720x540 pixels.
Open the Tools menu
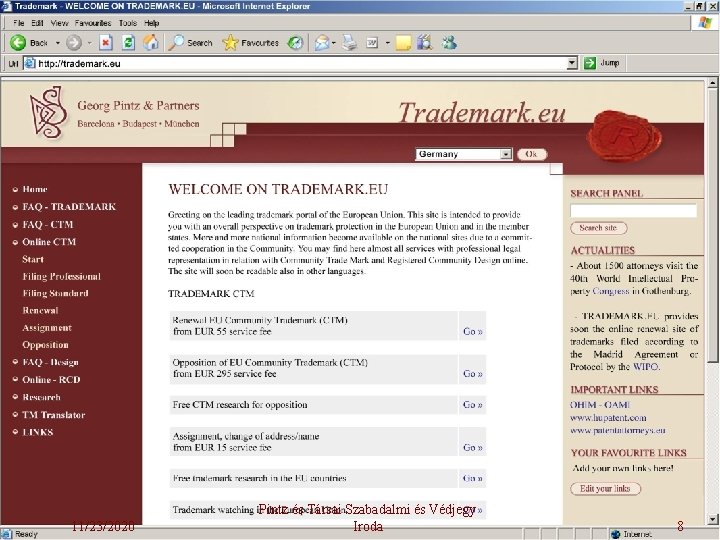click(x=128, y=23)
